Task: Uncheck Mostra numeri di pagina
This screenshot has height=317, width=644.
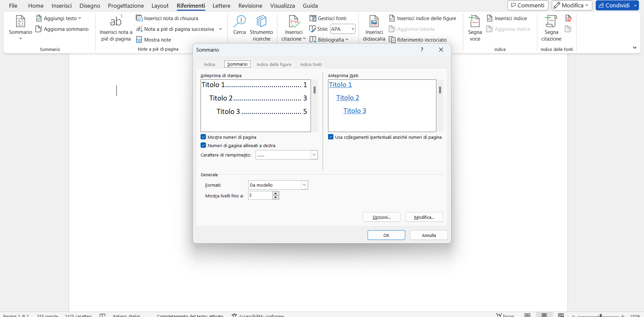Action: (203, 137)
